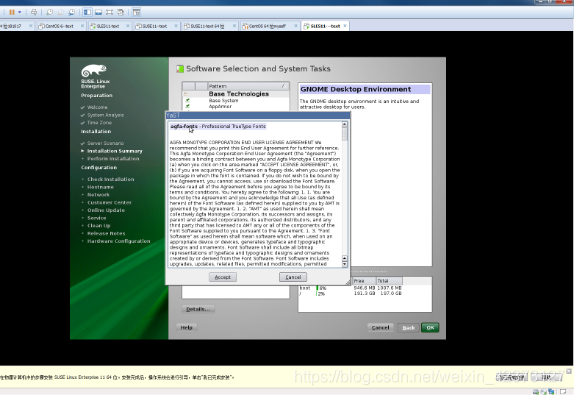Click the Release Notes sidebar step

[x=106, y=233]
